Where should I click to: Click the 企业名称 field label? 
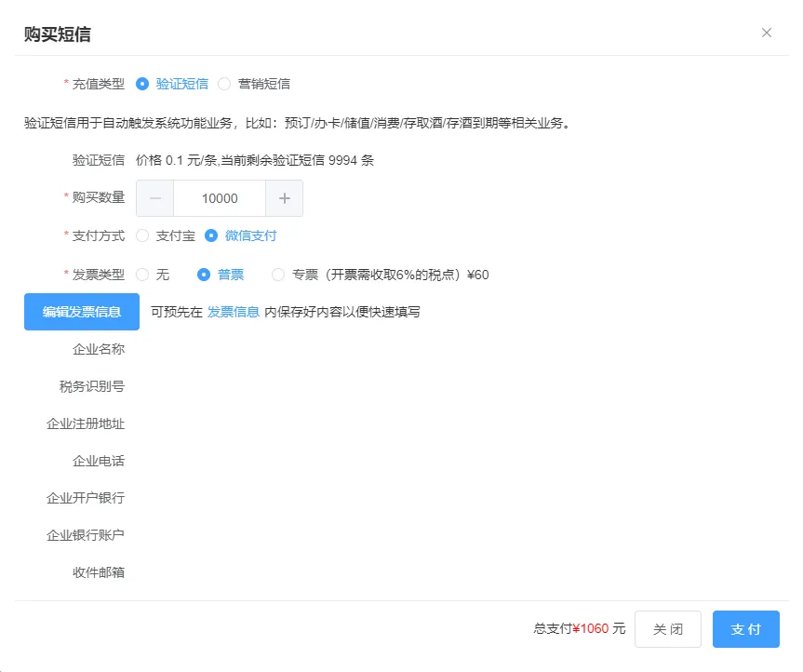click(x=99, y=349)
